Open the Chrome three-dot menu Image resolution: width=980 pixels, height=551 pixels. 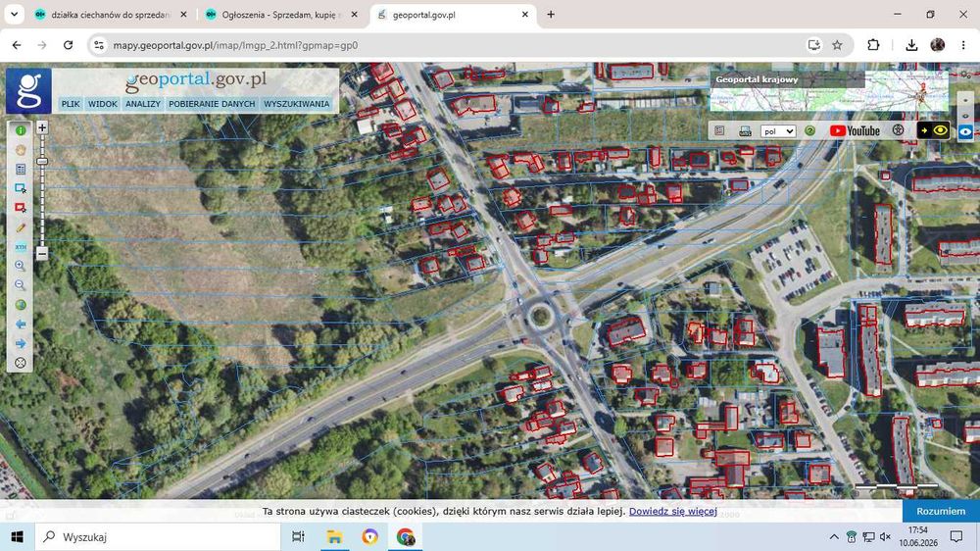pos(963,45)
